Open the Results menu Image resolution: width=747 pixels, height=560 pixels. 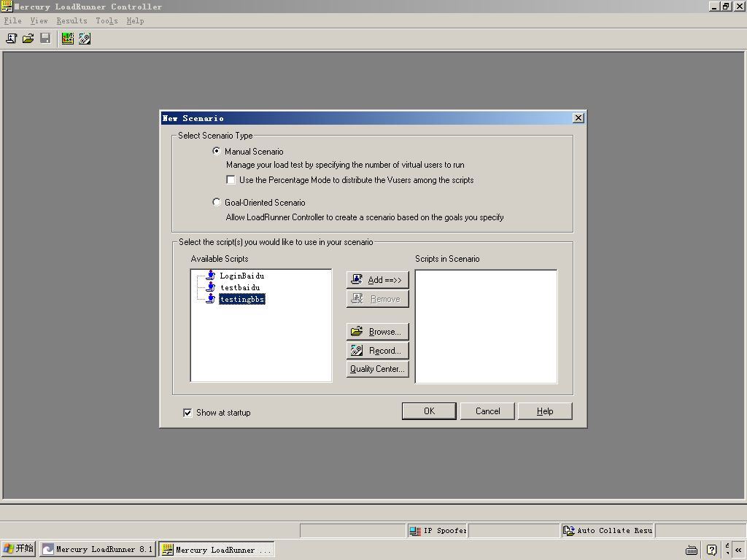(x=72, y=20)
